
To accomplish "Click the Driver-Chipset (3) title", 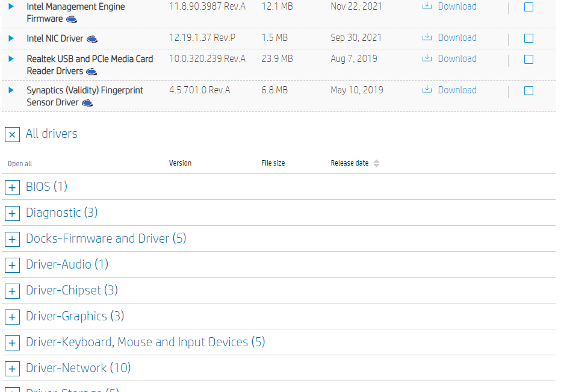I will 72,290.
